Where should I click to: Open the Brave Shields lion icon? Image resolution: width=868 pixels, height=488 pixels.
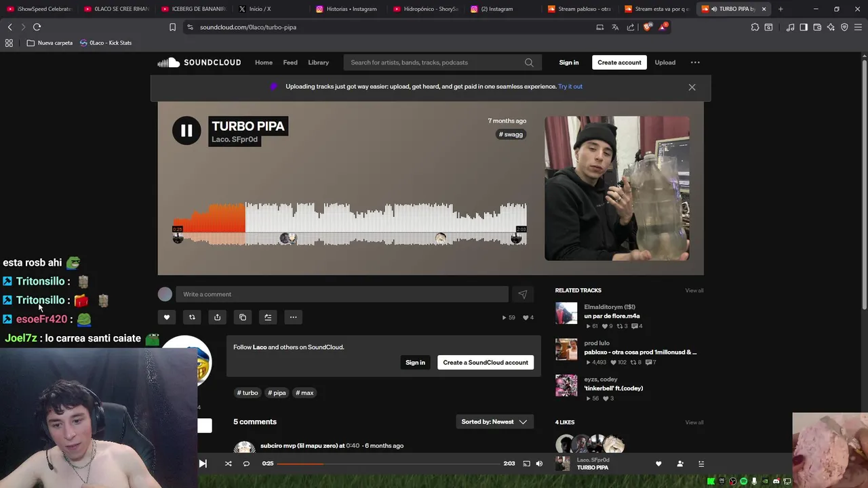coord(647,27)
